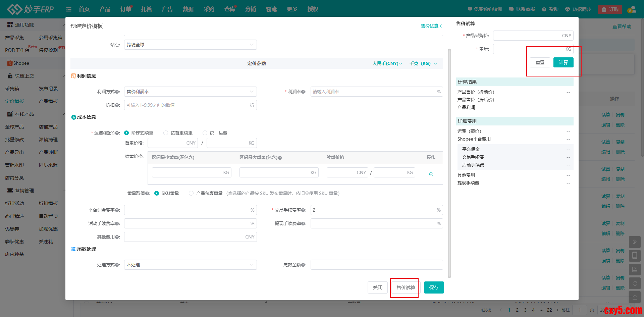Viewport: 644px width, 317px height.
Task: Open the 站点 dropdown showing 跨境全球
Action: 190,45
